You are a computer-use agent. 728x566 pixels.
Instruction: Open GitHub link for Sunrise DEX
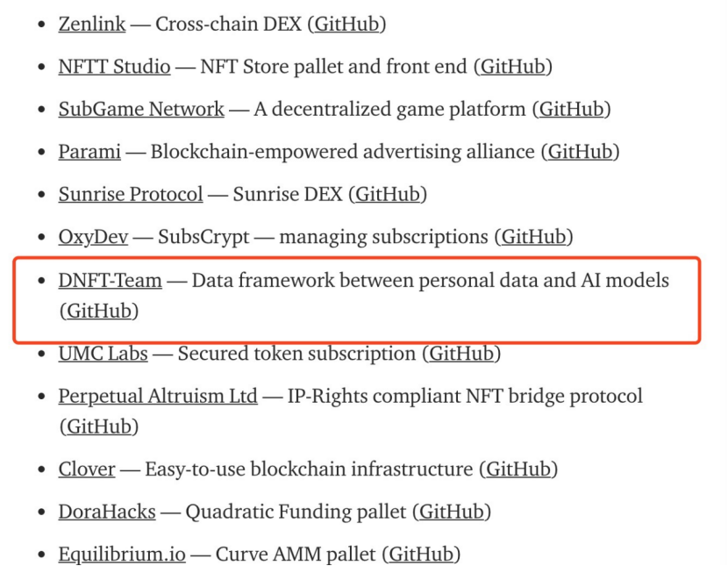(x=388, y=194)
